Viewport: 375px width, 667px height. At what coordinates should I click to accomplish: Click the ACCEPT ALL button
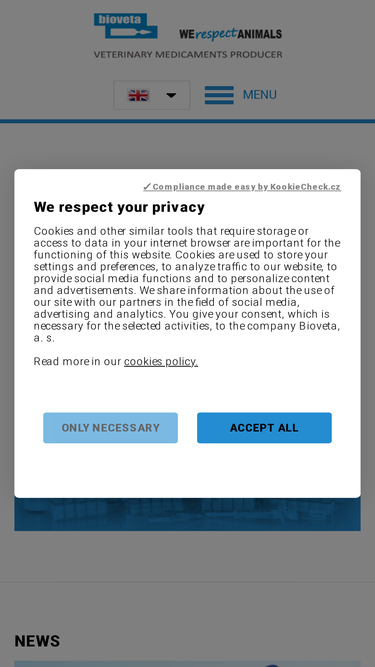tap(264, 428)
